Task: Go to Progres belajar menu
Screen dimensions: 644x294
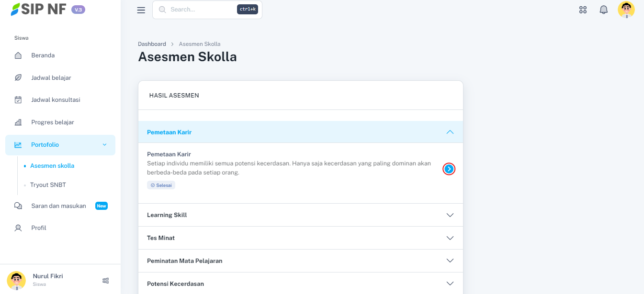Action: point(52,122)
